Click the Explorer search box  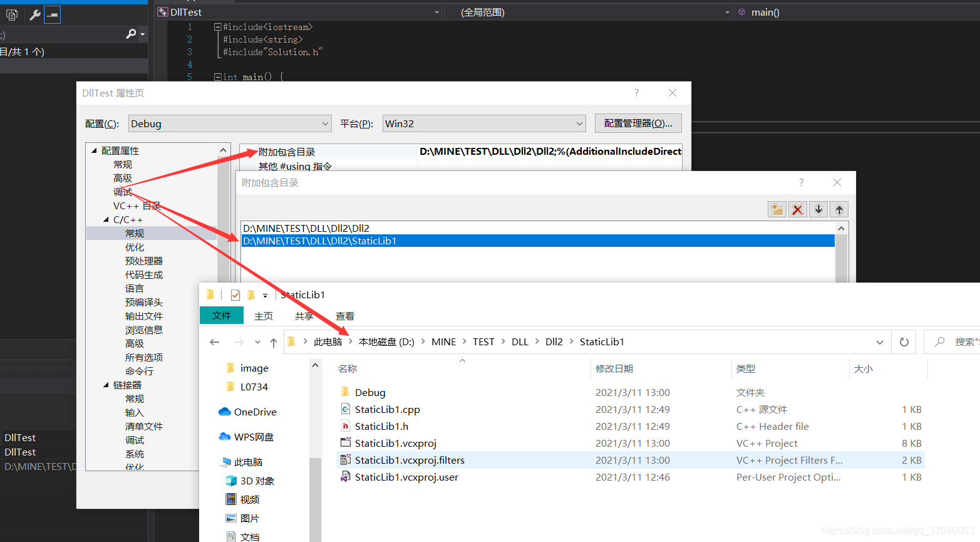(x=952, y=342)
